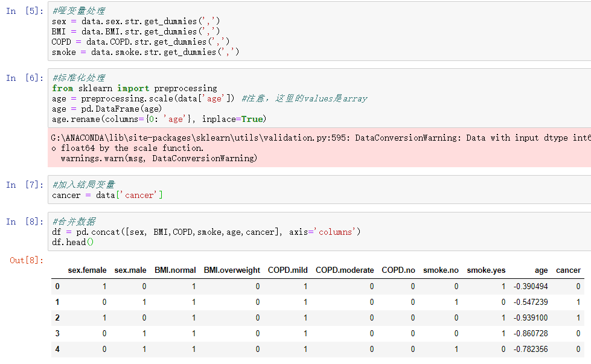Image resolution: width=591 pixels, height=364 pixels.
Task: Click the sex.female column header
Action: point(87,270)
